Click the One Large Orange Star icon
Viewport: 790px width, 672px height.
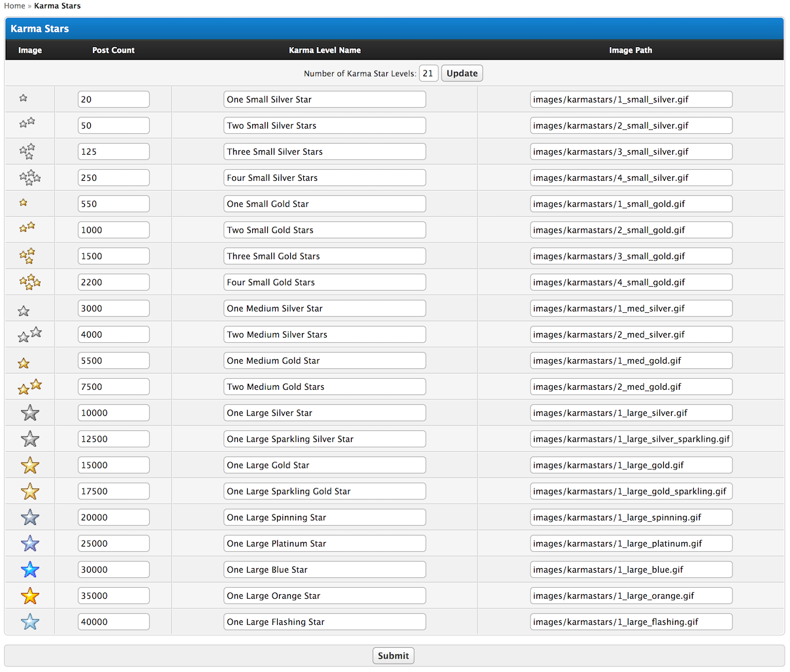(30, 596)
